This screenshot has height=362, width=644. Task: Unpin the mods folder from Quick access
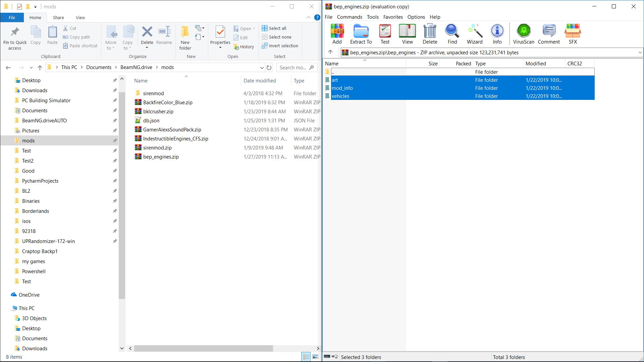tap(115, 141)
